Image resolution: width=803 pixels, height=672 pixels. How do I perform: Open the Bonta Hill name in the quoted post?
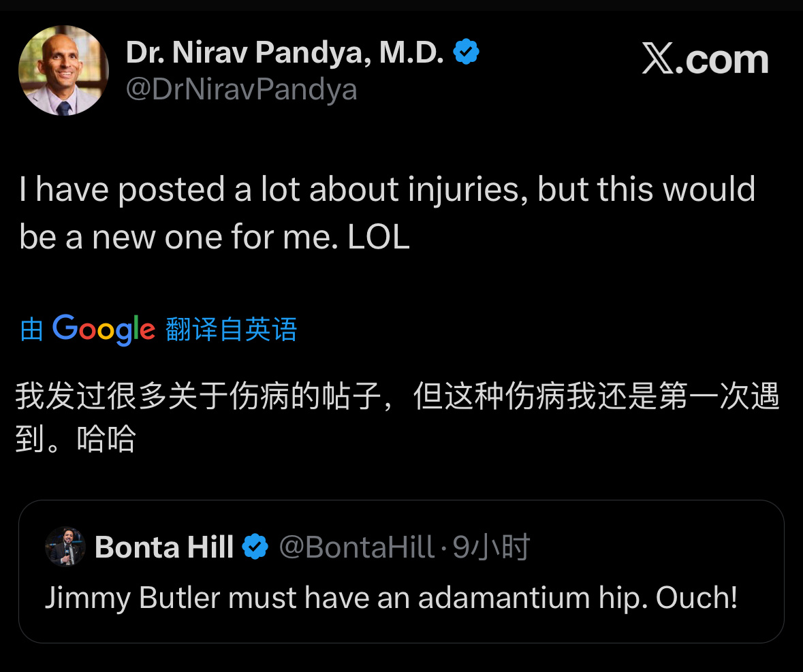(x=164, y=547)
